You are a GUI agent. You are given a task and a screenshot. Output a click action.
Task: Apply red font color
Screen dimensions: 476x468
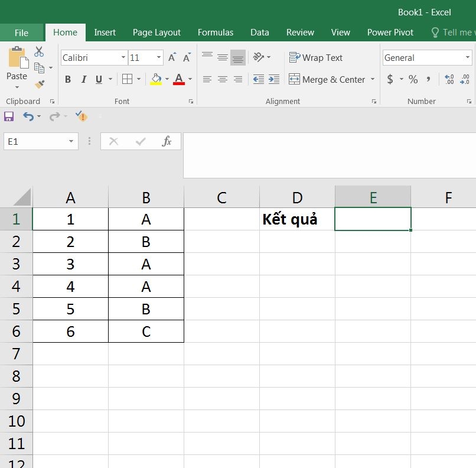(179, 79)
